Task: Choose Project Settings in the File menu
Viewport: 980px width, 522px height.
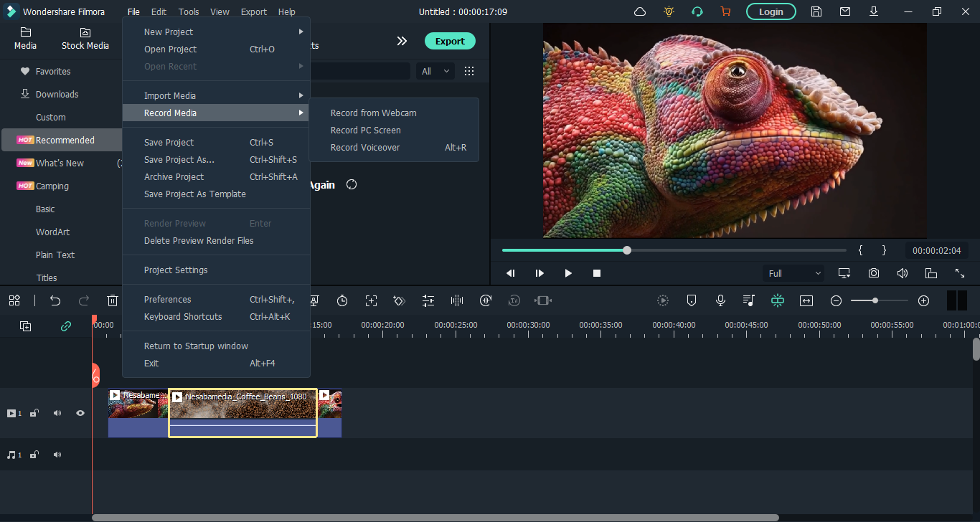Action: [176, 270]
